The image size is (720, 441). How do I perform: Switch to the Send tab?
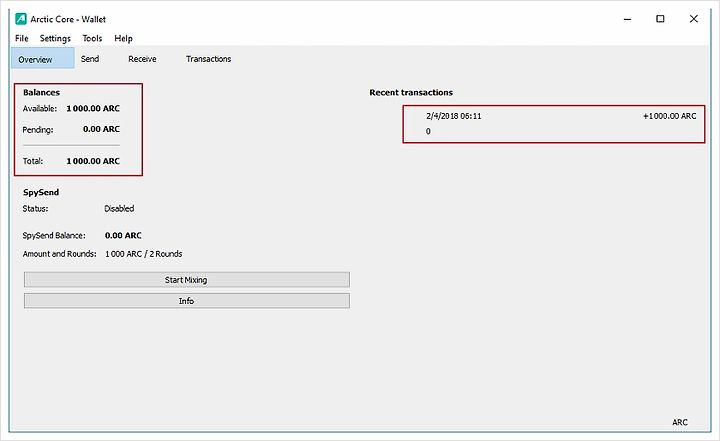pyautogui.click(x=90, y=59)
